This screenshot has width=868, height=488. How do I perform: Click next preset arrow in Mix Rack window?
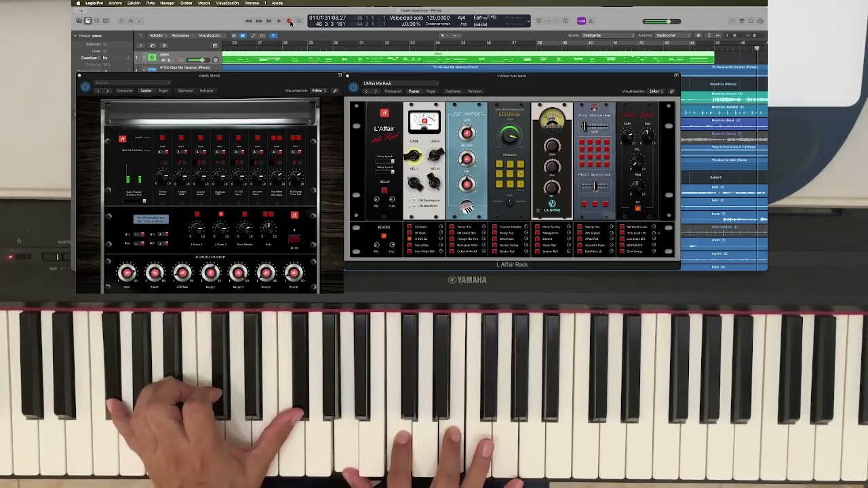[375, 91]
